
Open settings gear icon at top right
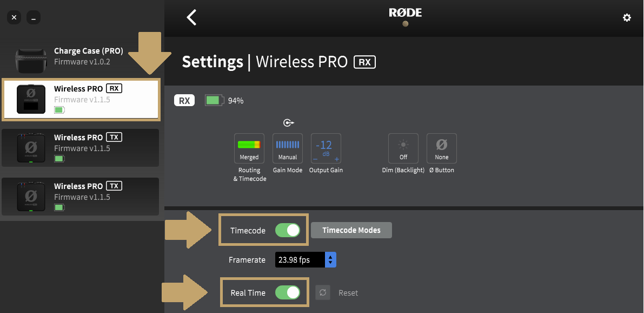pyautogui.click(x=627, y=18)
